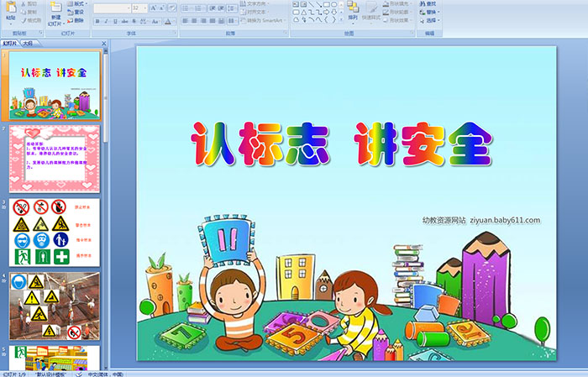Click the Select (选择) editing button

pos(430,20)
